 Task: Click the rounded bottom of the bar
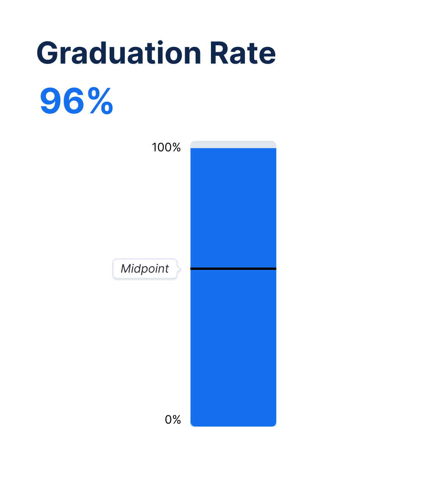(x=233, y=424)
